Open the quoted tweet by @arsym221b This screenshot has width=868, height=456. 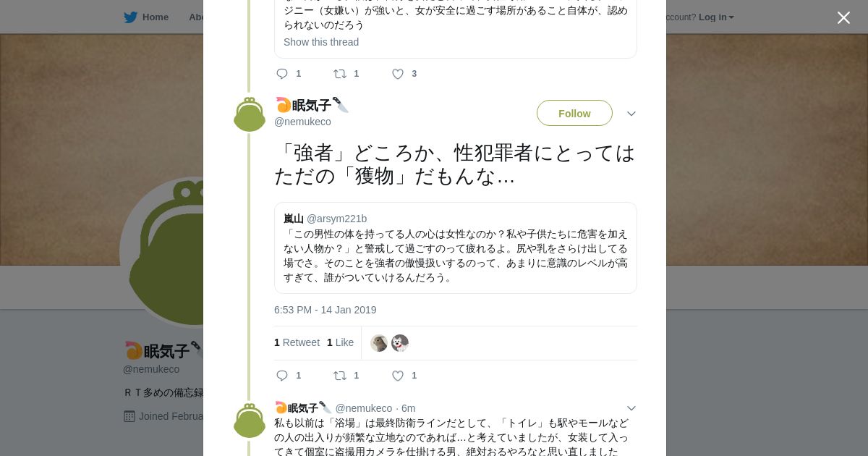pyautogui.click(x=455, y=248)
